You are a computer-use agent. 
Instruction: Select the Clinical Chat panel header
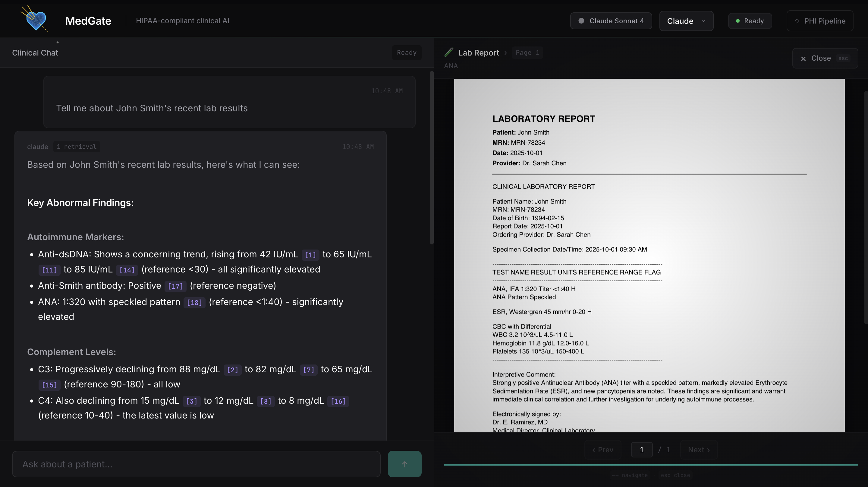tap(35, 53)
